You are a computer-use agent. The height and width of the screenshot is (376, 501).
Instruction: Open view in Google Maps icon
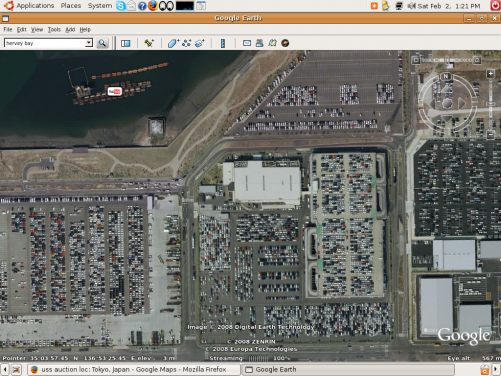(272, 43)
